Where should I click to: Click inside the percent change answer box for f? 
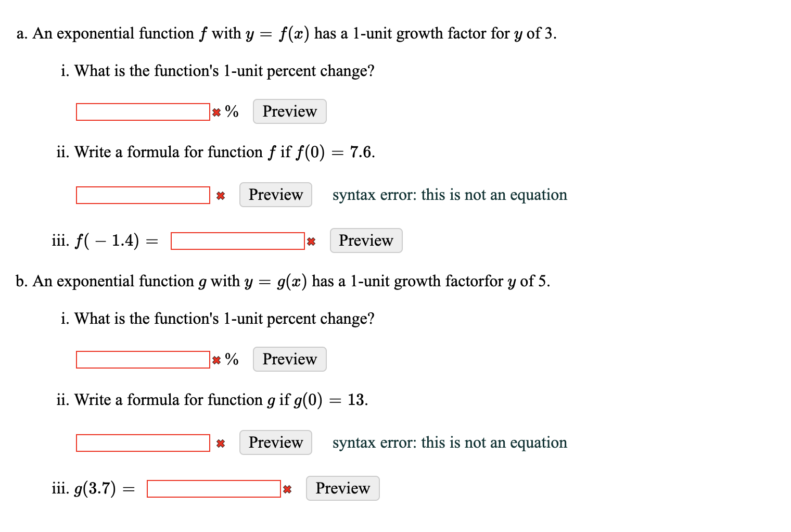coord(142,111)
